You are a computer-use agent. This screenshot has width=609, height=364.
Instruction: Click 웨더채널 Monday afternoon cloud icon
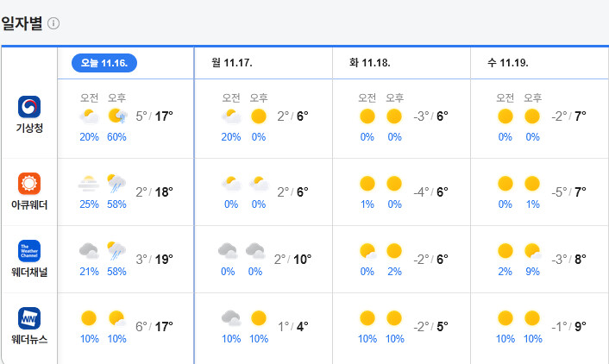(x=255, y=251)
